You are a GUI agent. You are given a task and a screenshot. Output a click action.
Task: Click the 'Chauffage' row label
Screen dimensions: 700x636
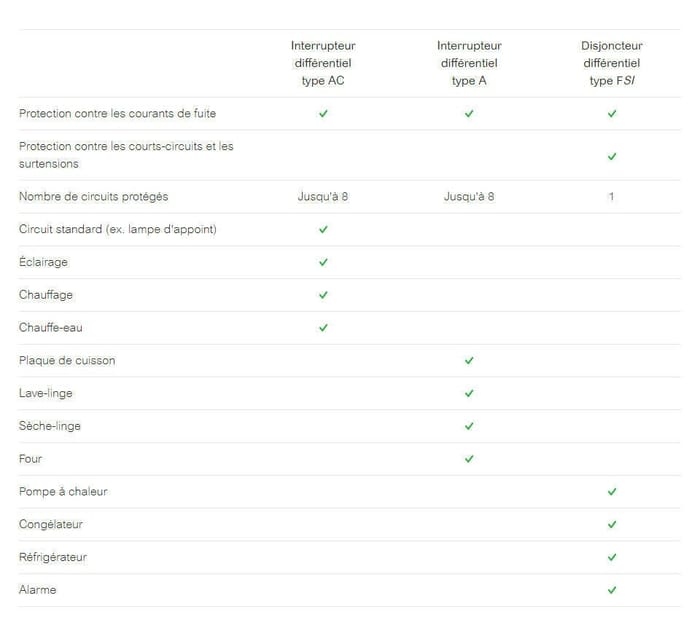46,295
